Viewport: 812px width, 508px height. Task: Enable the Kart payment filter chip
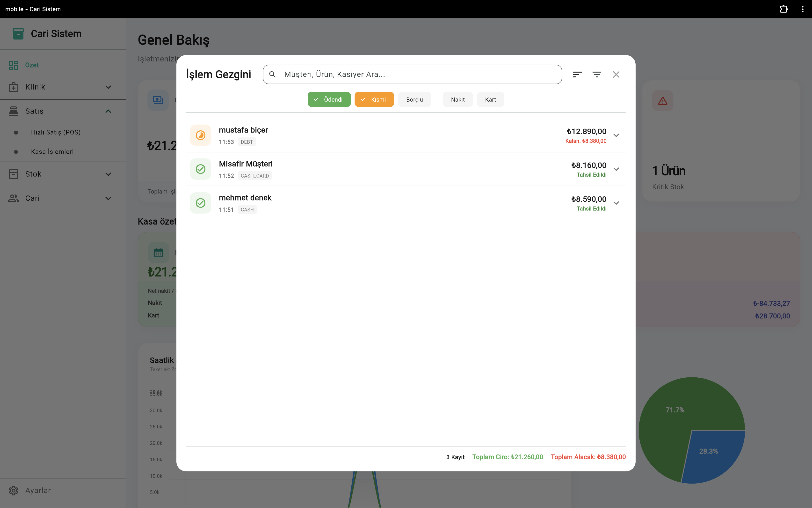point(490,99)
